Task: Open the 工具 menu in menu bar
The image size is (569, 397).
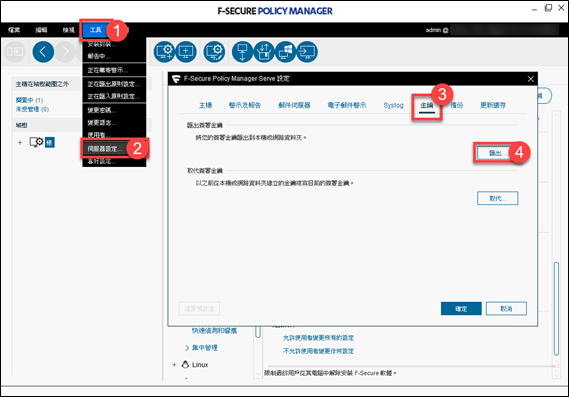Action: tap(95, 30)
